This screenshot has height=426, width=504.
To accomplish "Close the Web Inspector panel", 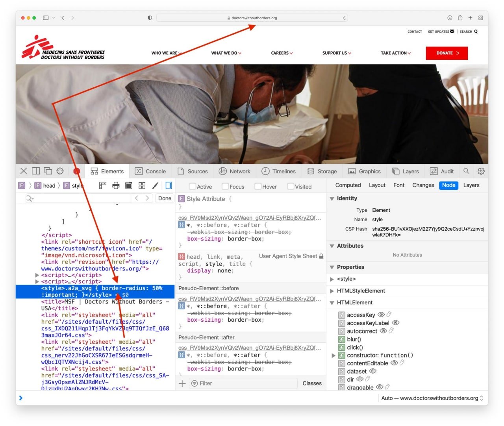I will click(x=24, y=171).
